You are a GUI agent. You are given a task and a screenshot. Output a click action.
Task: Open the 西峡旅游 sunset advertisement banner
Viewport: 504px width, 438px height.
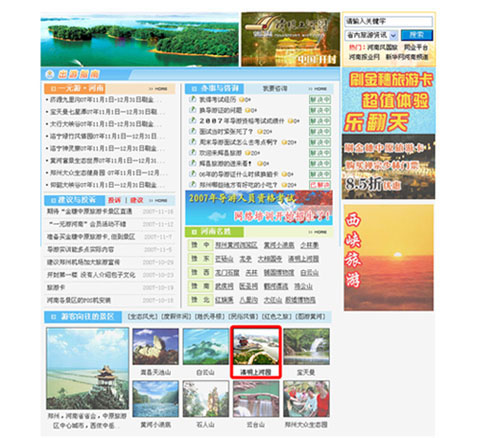pos(389,258)
